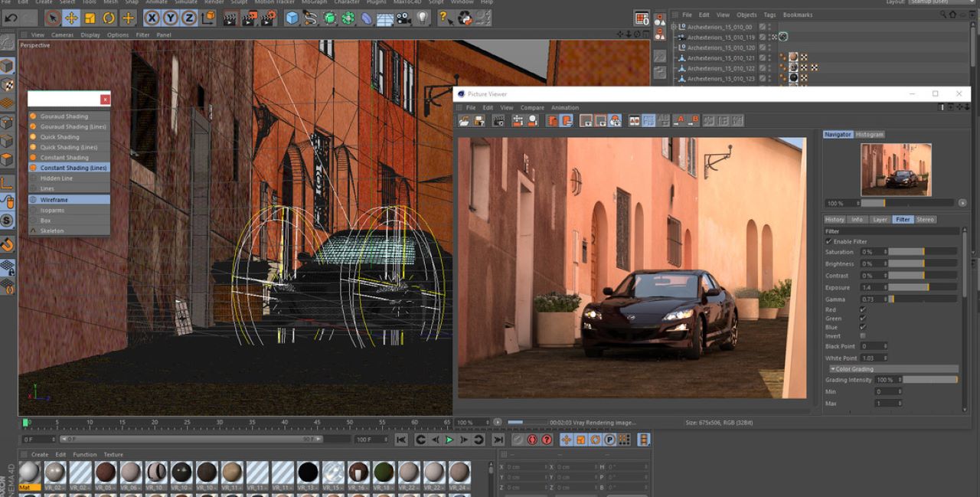Click the Gamma slider
Image resolution: width=980 pixels, height=497 pixels.
pos(923,299)
